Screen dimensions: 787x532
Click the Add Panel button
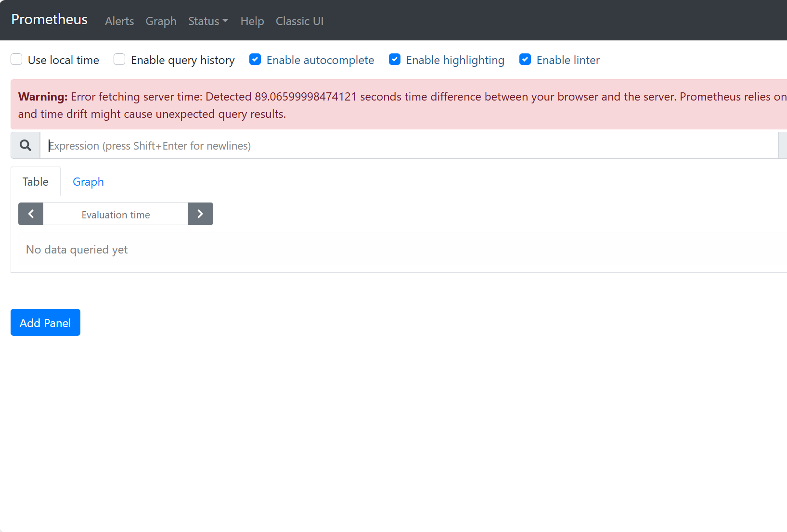45,322
